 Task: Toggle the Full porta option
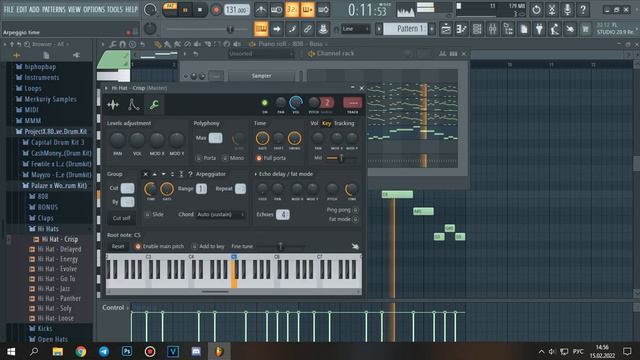(x=271, y=158)
